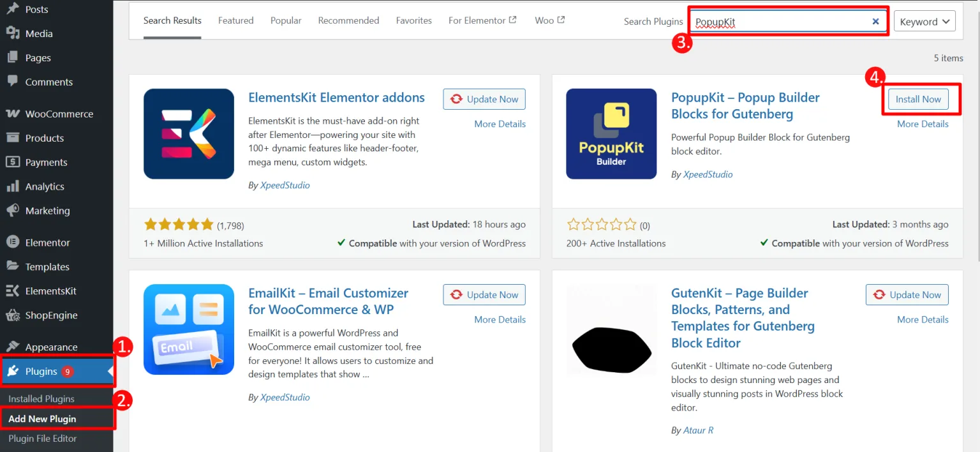This screenshot has width=980, height=452.
Task: Click the Marketing megaphone icon
Action: pos(12,211)
